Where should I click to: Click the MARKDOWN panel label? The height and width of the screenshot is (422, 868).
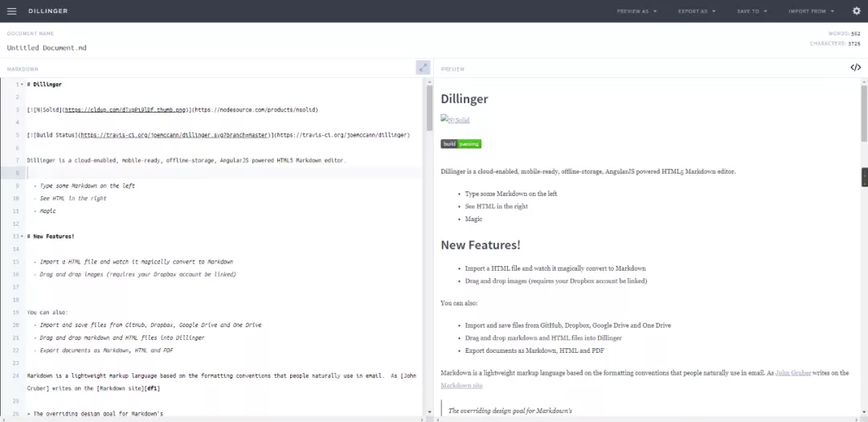pos(23,69)
